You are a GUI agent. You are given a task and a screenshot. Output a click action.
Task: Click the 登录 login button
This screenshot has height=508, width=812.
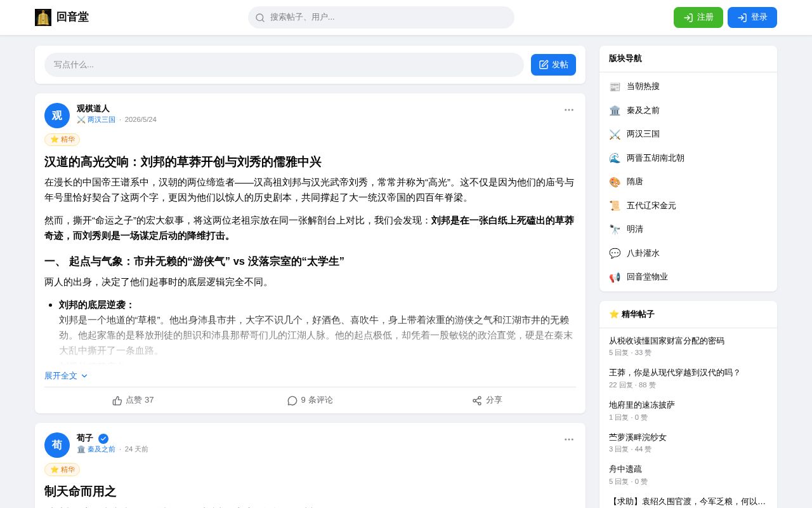tap(752, 17)
